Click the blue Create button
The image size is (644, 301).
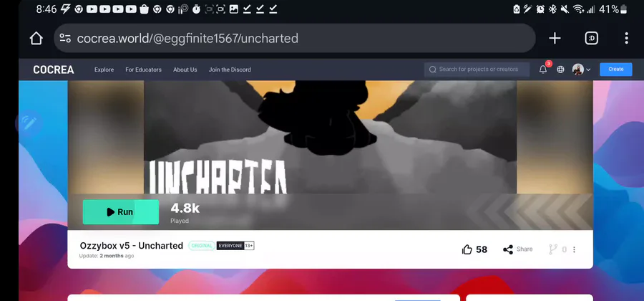(x=615, y=69)
